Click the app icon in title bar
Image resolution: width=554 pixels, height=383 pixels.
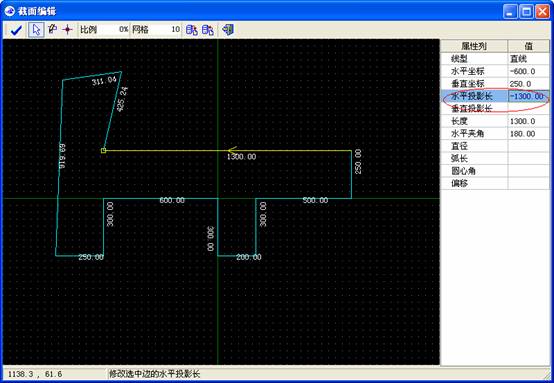[10, 11]
